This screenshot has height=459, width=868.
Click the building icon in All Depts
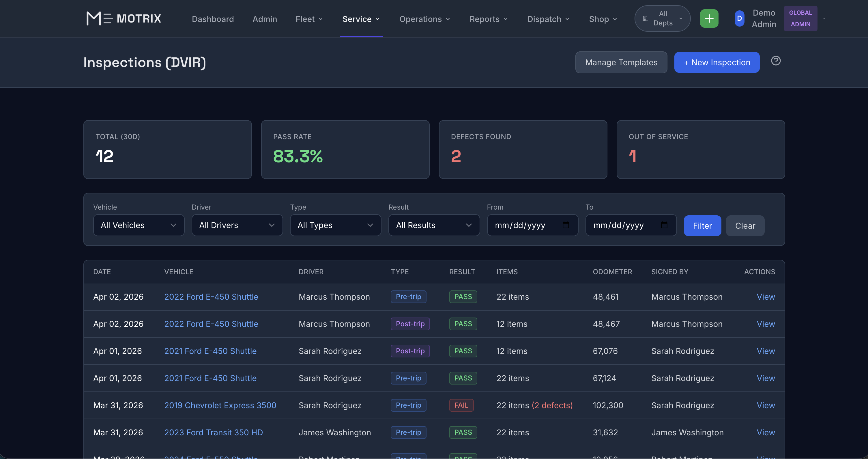645,18
